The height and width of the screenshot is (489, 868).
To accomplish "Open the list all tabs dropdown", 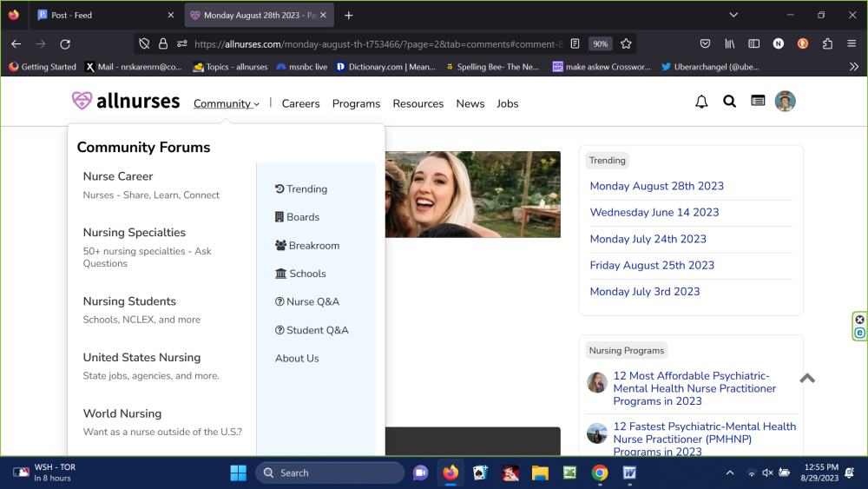I will (x=733, y=15).
